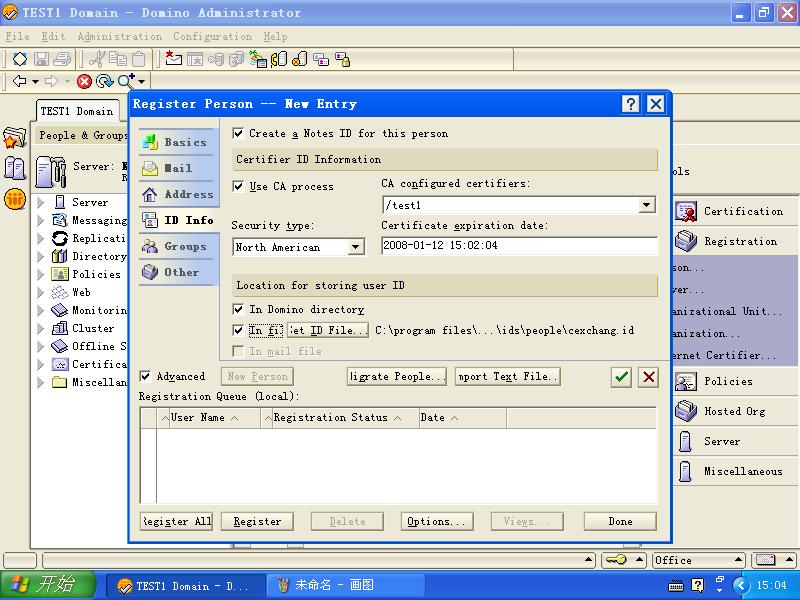Click the padlock ID card toolbar icon
The width and height of the screenshot is (800, 600).
342,60
